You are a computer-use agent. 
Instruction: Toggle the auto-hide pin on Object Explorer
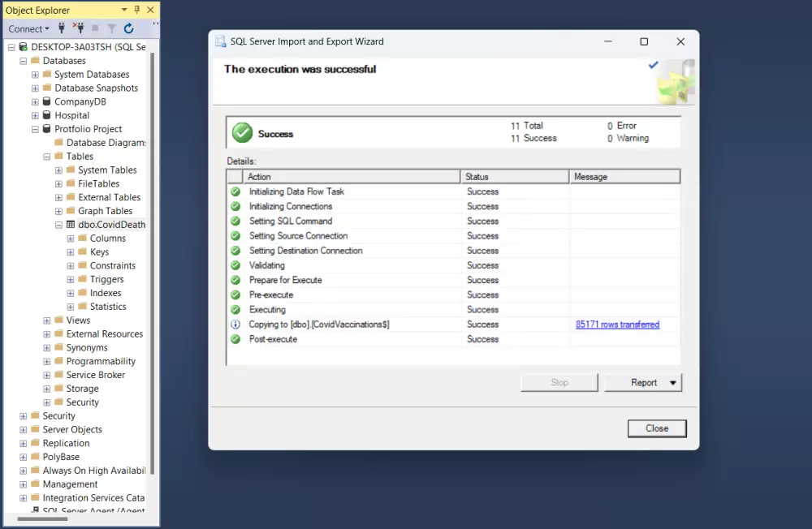[136, 10]
